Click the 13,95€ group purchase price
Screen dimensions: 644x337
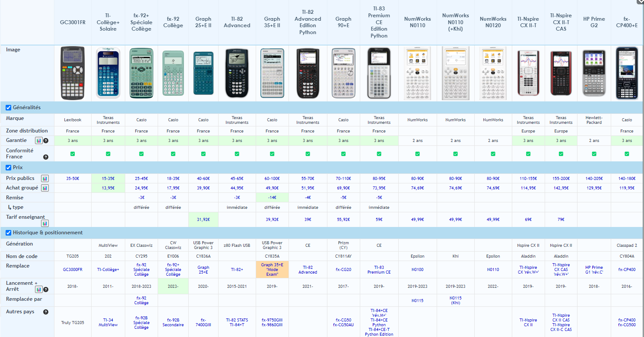coord(108,188)
